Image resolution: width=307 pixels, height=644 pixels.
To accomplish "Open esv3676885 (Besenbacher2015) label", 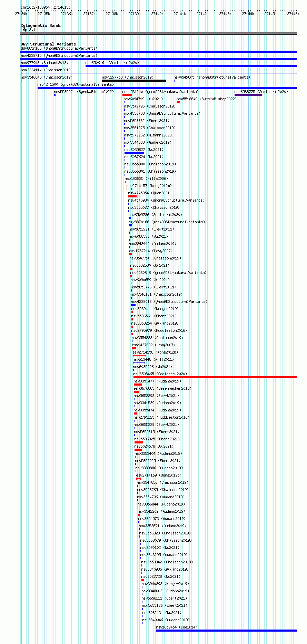I will coord(162,388).
